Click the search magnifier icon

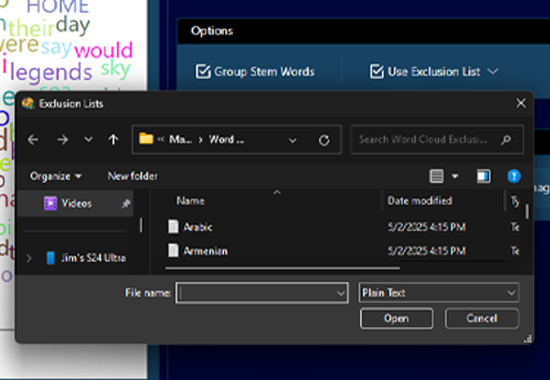pos(506,140)
